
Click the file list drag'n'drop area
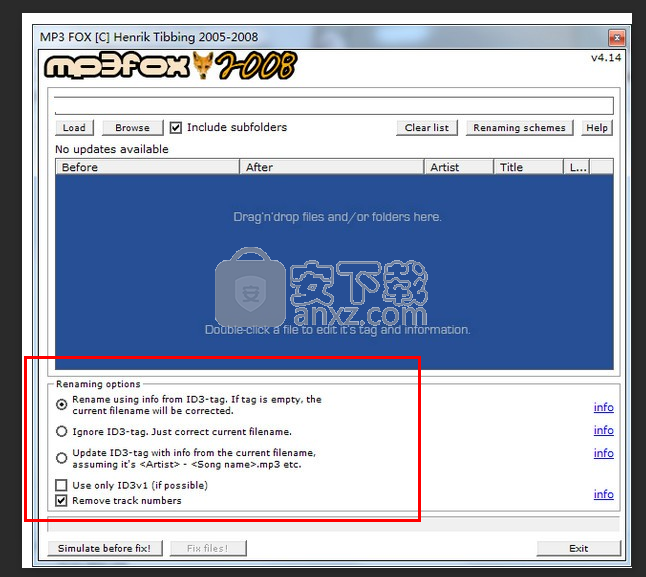(x=334, y=272)
